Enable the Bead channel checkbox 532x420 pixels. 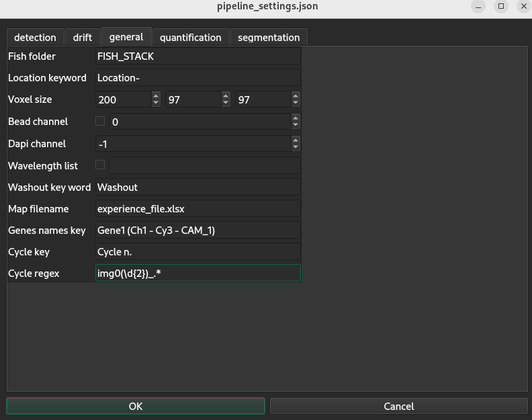click(100, 121)
